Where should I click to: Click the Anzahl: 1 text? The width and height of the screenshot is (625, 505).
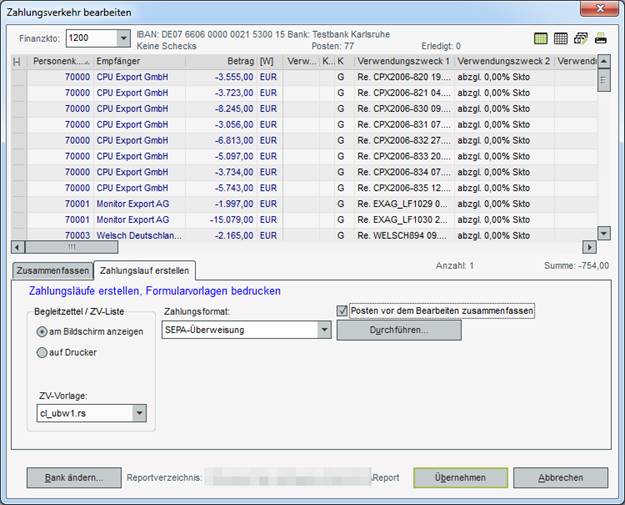pyautogui.click(x=455, y=266)
